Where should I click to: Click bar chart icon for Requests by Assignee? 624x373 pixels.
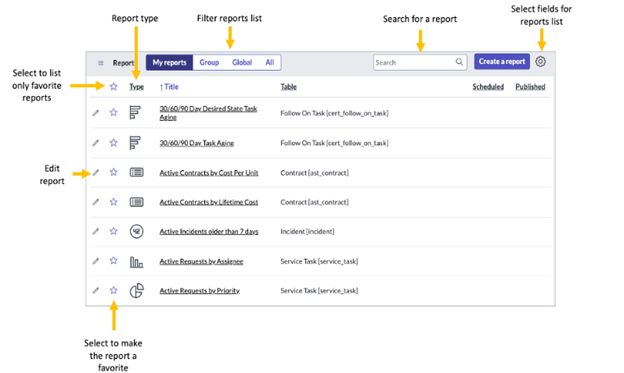coord(136,262)
